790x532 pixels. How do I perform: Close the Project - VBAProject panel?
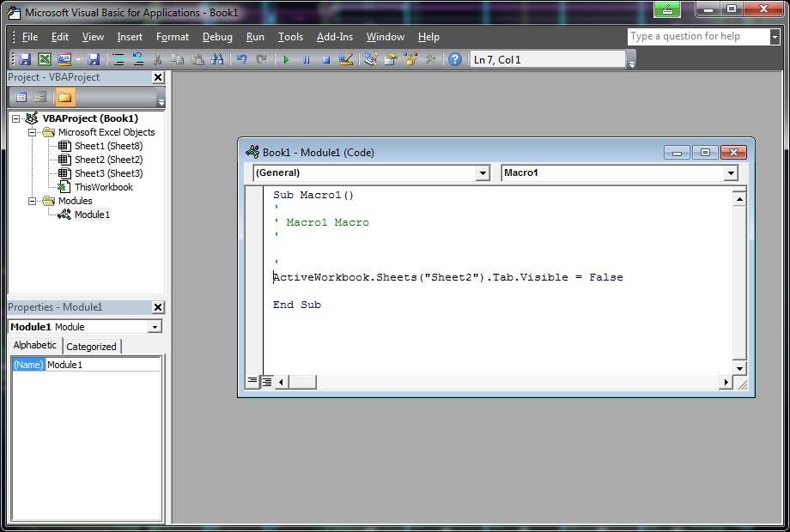pyautogui.click(x=158, y=77)
